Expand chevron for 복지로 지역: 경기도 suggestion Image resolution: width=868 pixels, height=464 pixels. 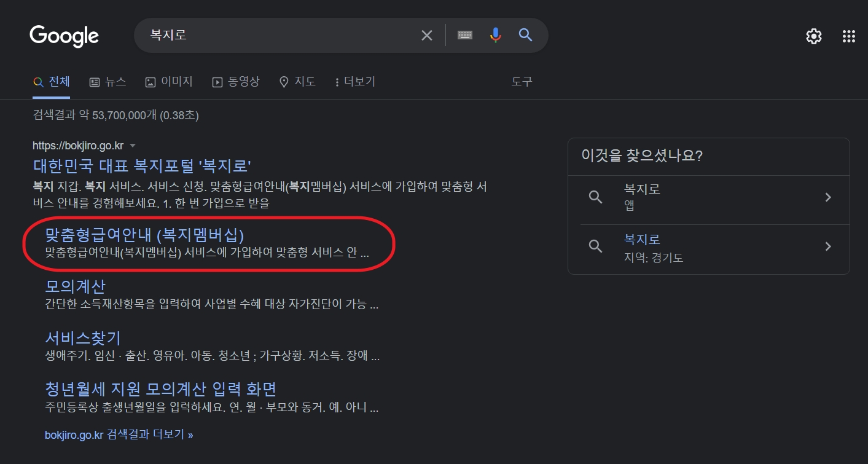[x=828, y=247]
